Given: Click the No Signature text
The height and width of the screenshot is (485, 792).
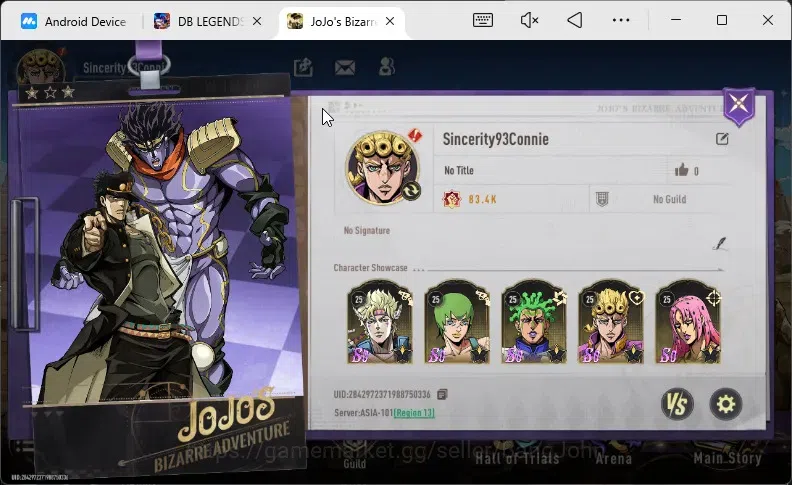Looking at the screenshot, I should coord(367,230).
